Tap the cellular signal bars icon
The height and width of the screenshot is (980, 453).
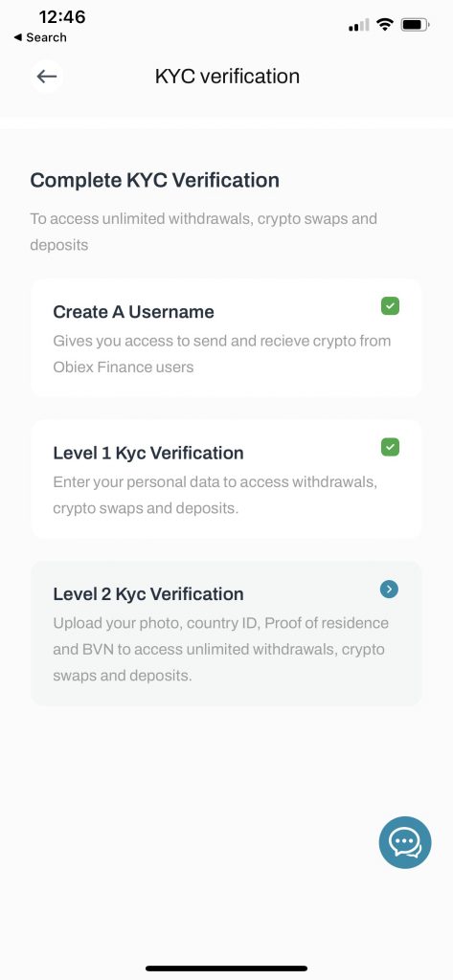(x=358, y=26)
